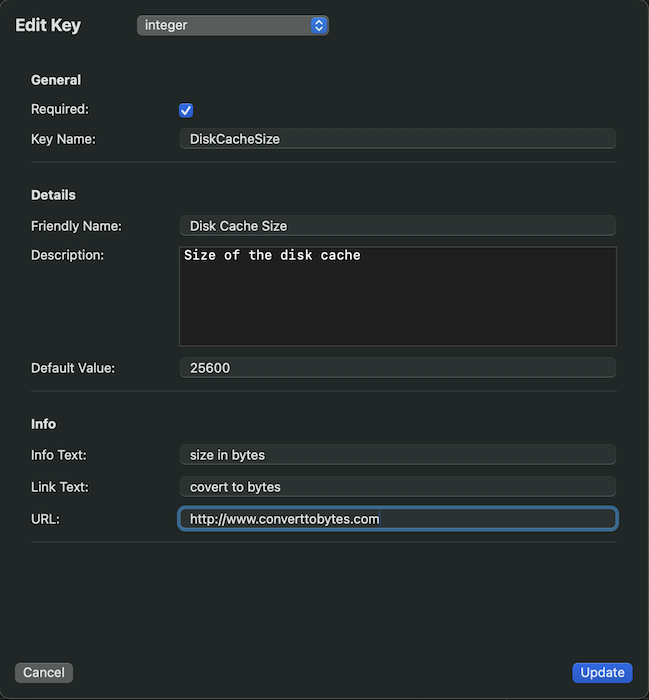Screen dimensions: 649x700
Task: Click the Key Name: label
Action: click(x=63, y=139)
